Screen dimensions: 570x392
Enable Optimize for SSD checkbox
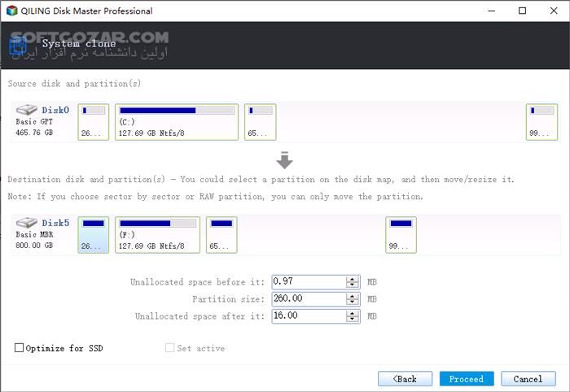pos(19,348)
